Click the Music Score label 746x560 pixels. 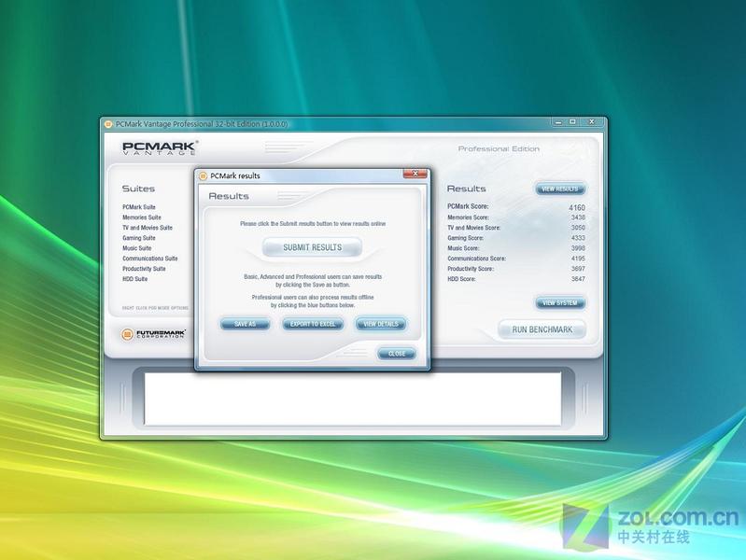(463, 248)
